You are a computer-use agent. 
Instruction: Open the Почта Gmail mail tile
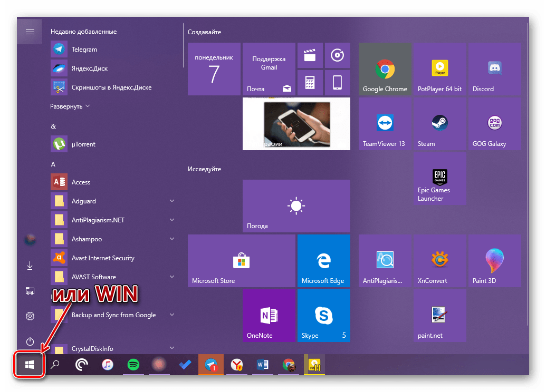tap(269, 69)
